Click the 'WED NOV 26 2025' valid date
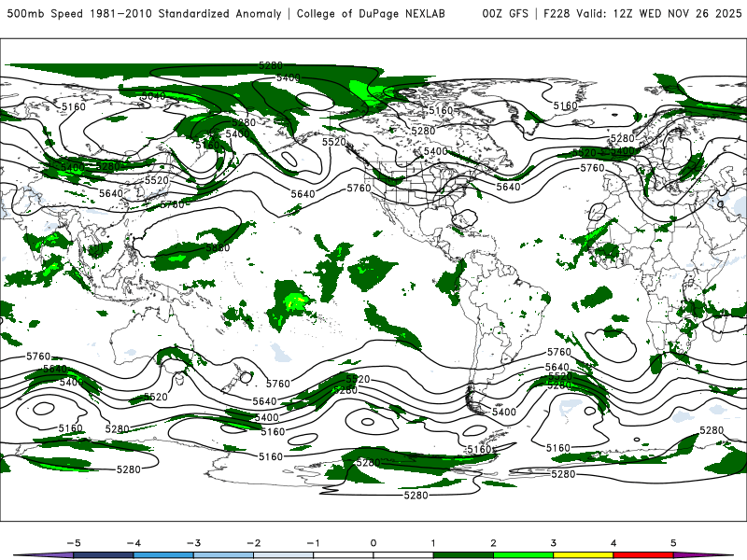747x560 pixels. coord(690,13)
